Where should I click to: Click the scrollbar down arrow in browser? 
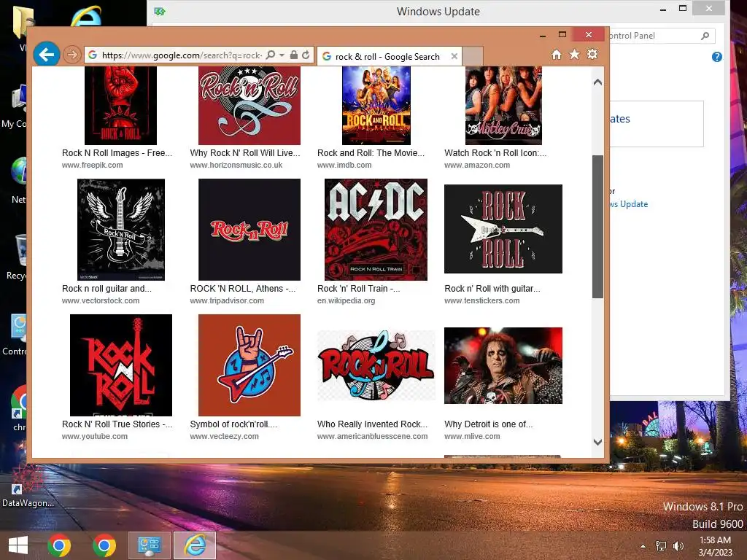point(598,442)
